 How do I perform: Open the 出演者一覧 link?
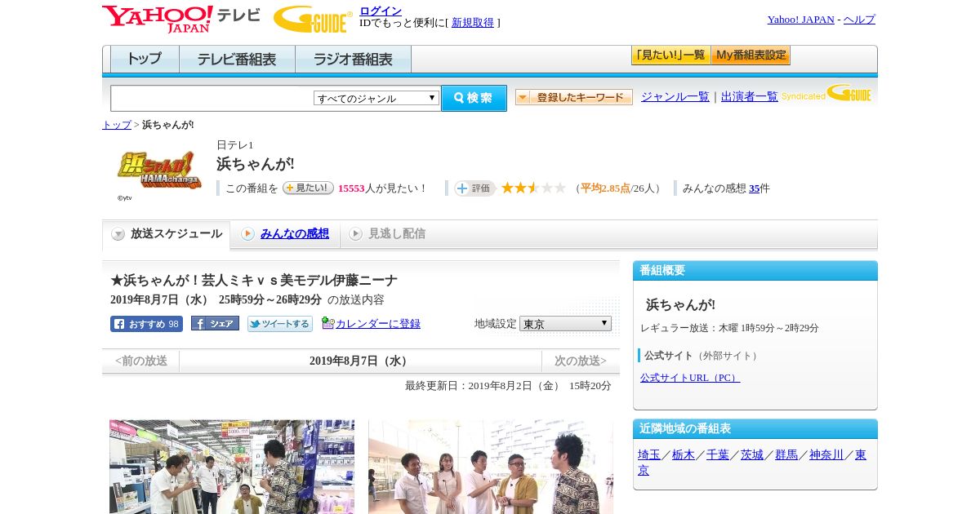750,97
